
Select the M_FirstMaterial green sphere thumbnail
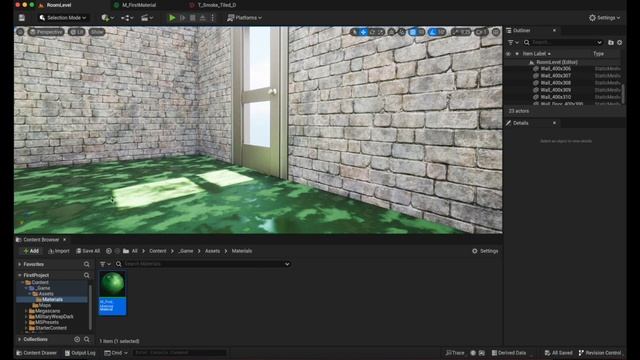coord(113,284)
